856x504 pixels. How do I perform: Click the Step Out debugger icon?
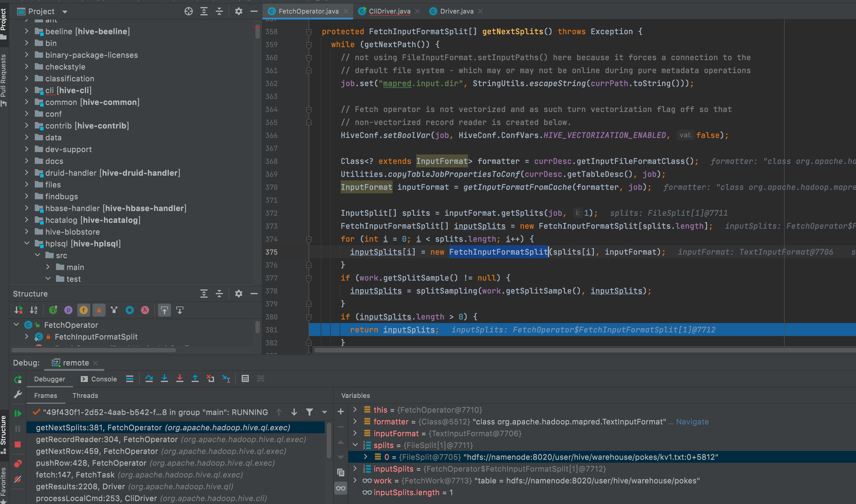[x=195, y=379]
